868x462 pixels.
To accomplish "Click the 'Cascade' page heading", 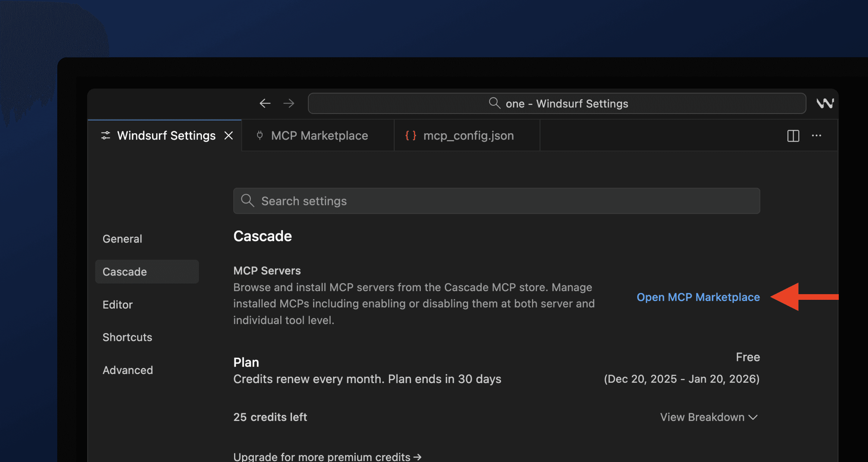I will [263, 236].
